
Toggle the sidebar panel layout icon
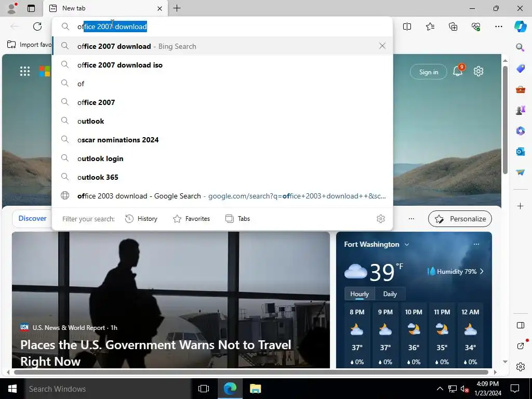520,325
